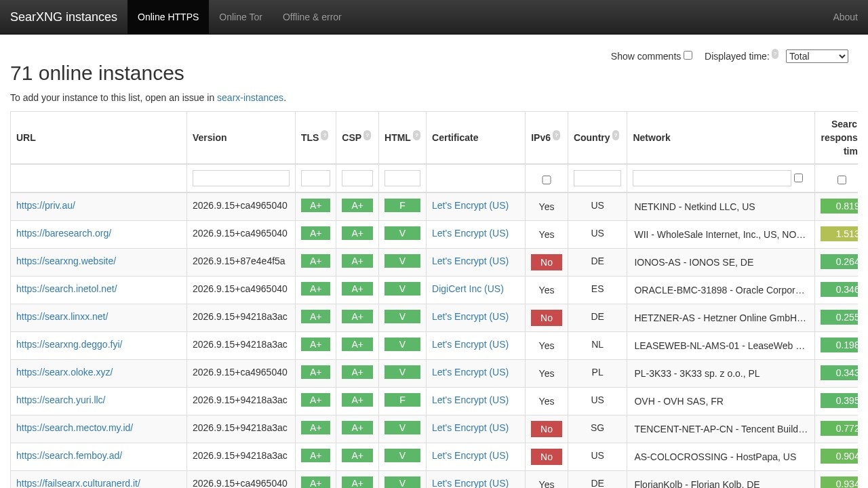Viewport: 868px width, 488px height.
Task: Click the IPv6 No badge for searx.linxx.net
Action: [x=547, y=318]
